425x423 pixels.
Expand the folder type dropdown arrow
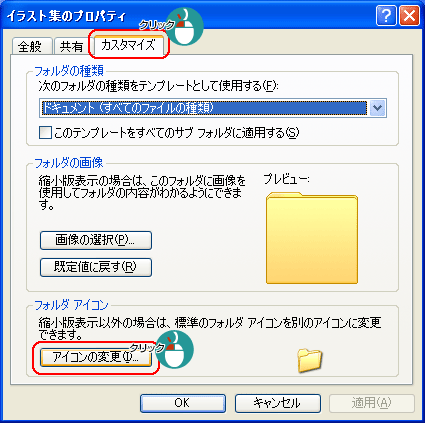click(x=377, y=108)
